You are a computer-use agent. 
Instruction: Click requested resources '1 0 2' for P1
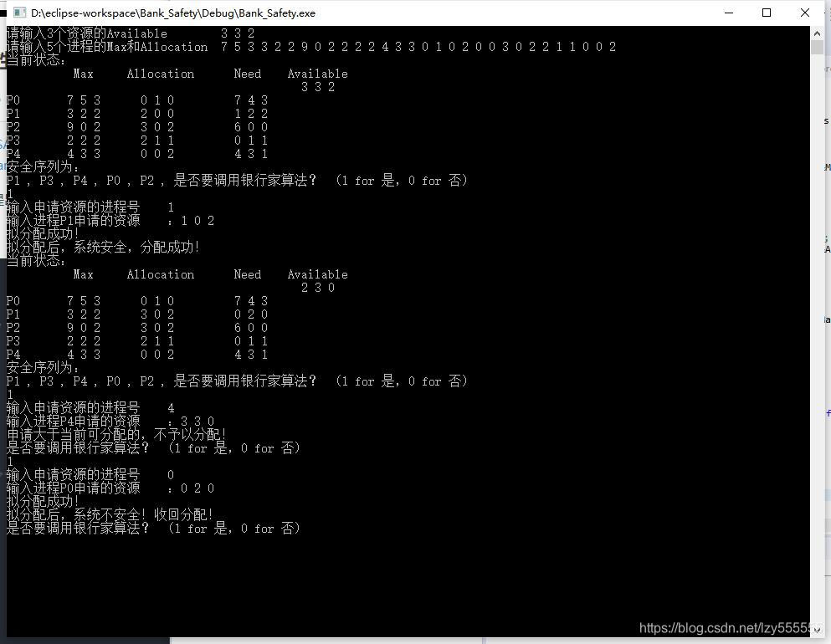coord(197,220)
